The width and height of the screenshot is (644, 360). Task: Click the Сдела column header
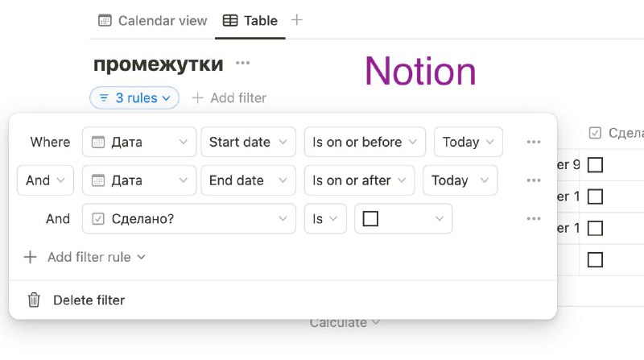pos(616,133)
